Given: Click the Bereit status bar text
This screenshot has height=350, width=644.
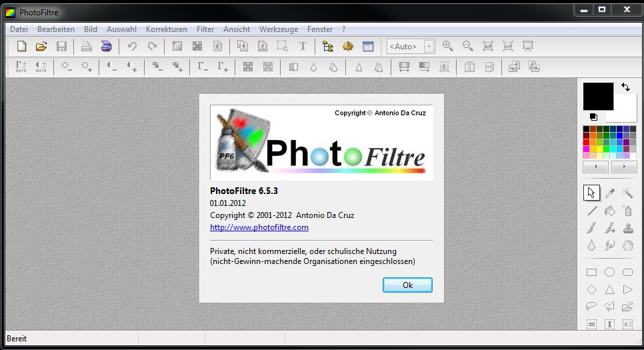Looking at the screenshot, I should pyautogui.click(x=17, y=339).
